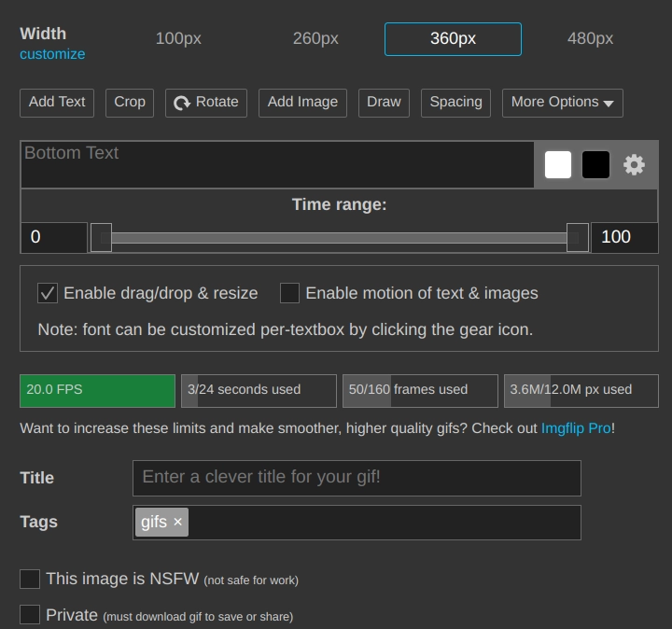Pick the white text color swatch

(558, 165)
